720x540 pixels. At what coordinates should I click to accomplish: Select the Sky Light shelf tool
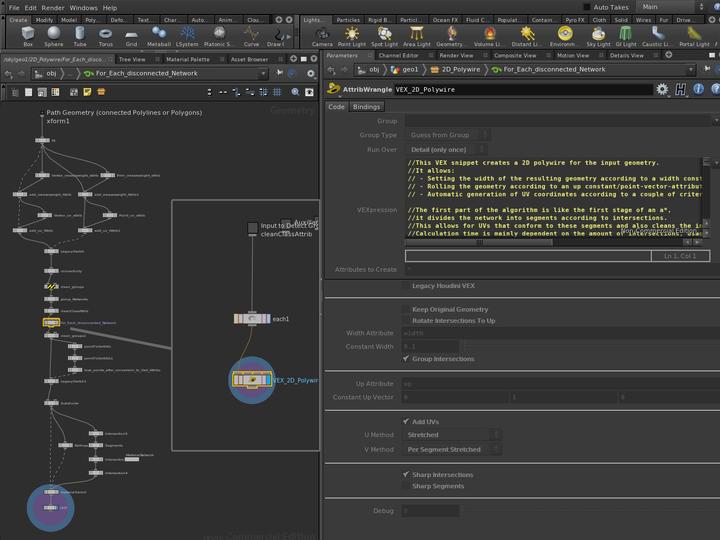(x=598, y=36)
